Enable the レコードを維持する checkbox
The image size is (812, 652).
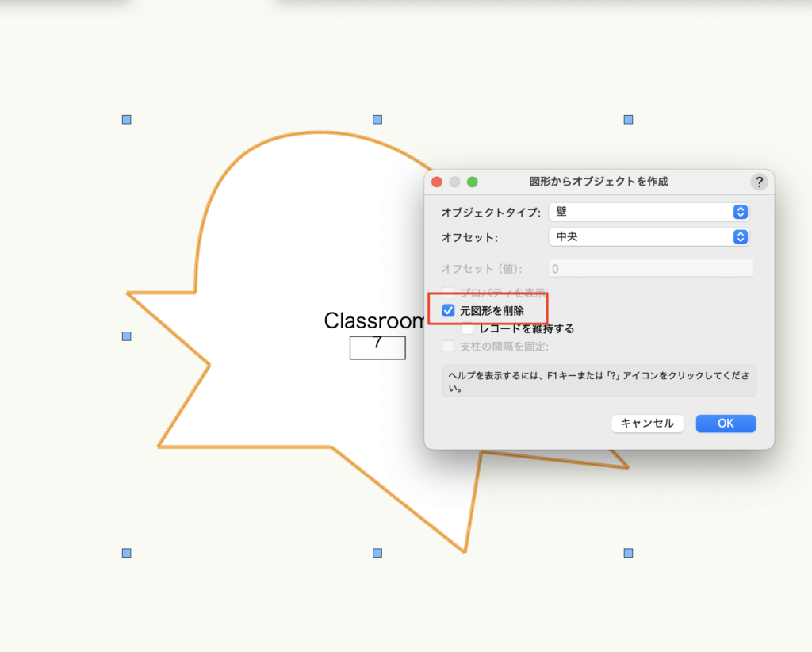click(x=467, y=328)
